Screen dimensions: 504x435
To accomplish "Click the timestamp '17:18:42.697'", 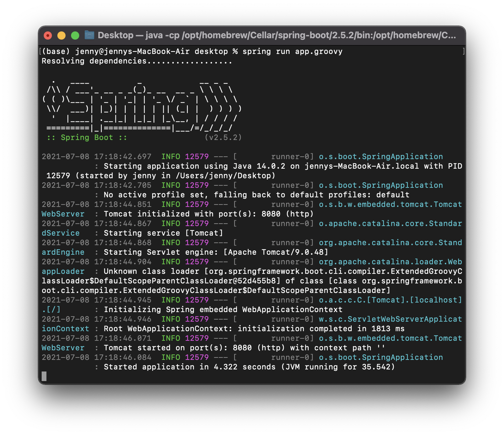I will [123, 157].
